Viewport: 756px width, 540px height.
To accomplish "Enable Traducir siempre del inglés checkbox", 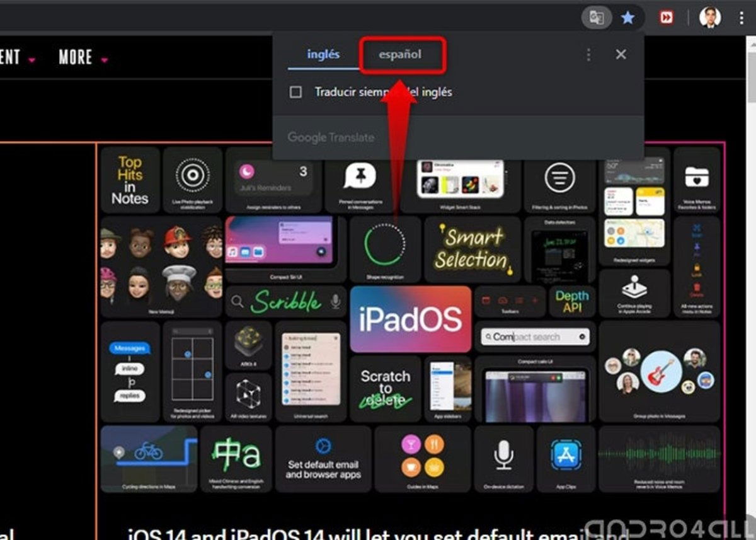I will click(x=295, y=93).
